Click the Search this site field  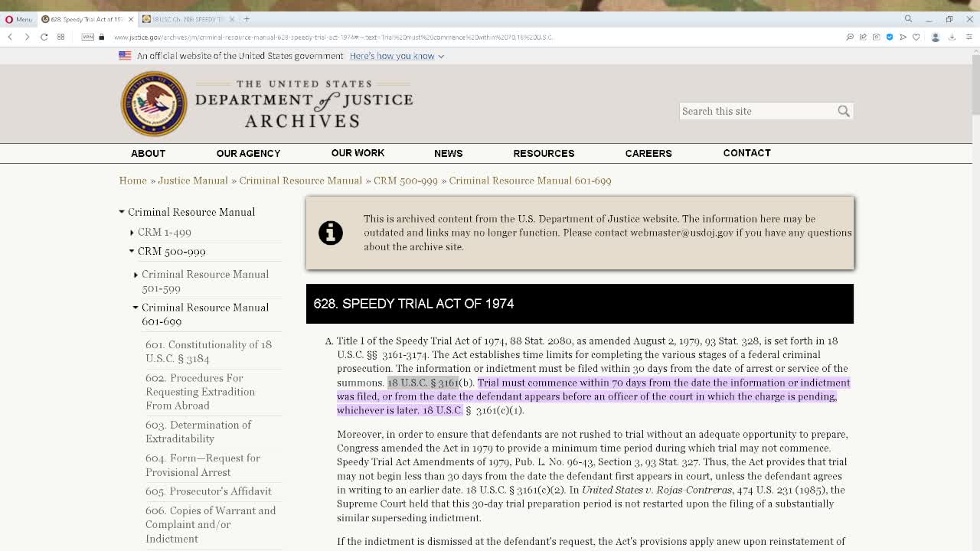(756, 111)
